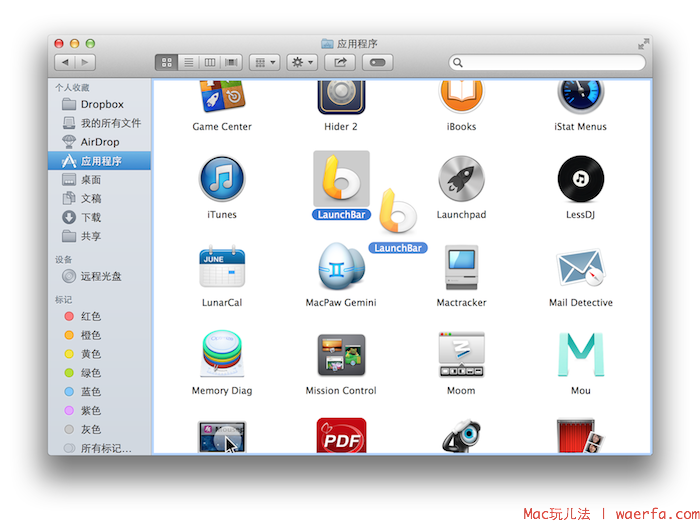Image resolution: width=700 pixels, height=524 pixels.
Task: Open the arrange items dropdown
Action: [x=265, y=62]
